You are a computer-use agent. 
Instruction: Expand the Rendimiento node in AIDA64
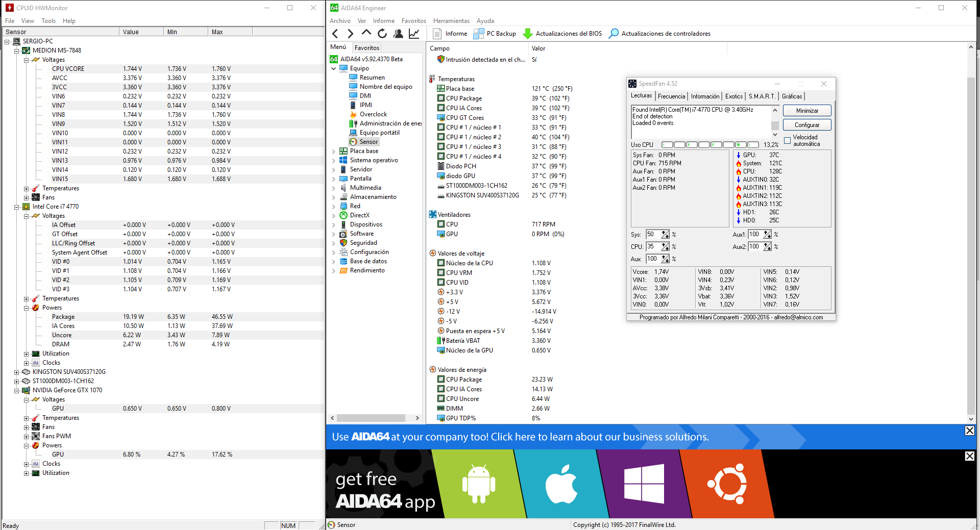pyautogui.click(x=334, y=270)
